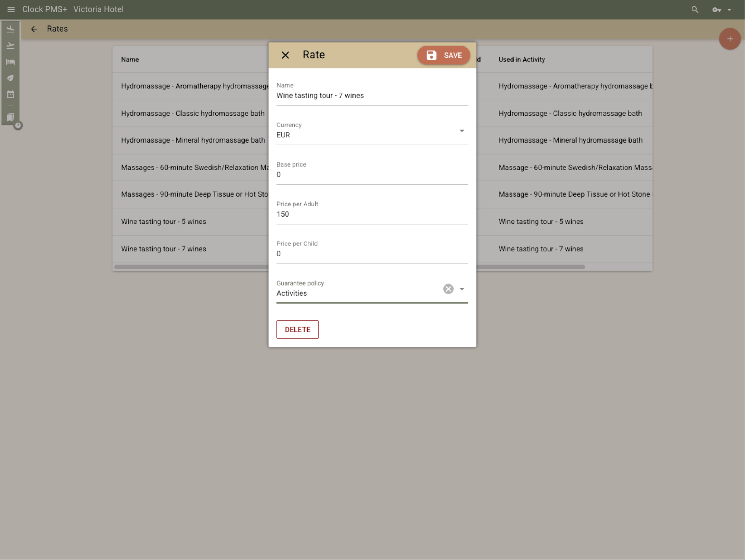745x560 pixels.
Task: Open the green housekeeping leaf icon
Action: coord(10,78)
